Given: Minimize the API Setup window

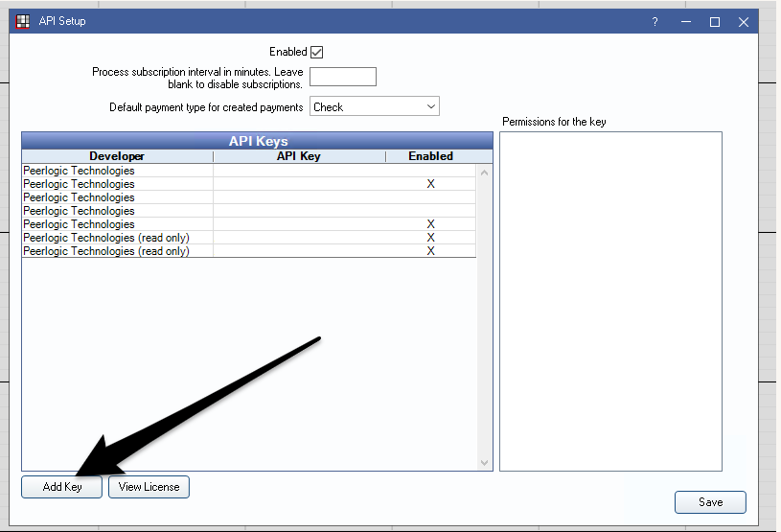Looking at the screenshot, I should (x=686, y=22).
